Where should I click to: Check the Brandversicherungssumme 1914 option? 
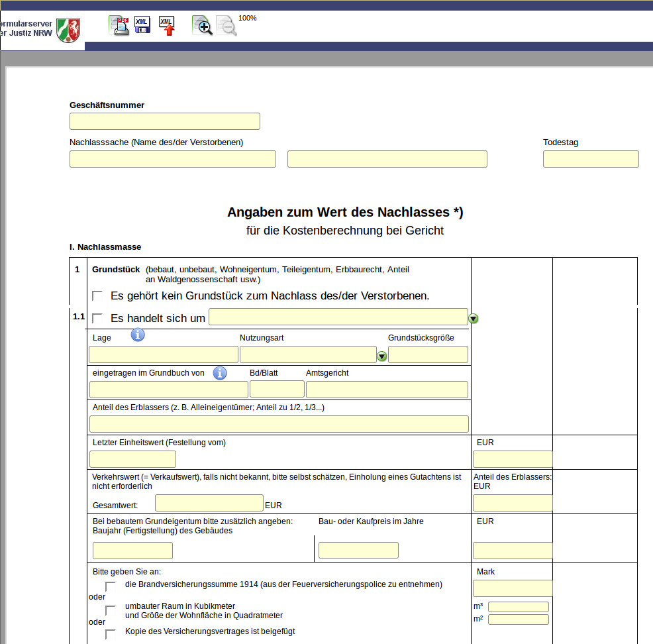[111, 586]
